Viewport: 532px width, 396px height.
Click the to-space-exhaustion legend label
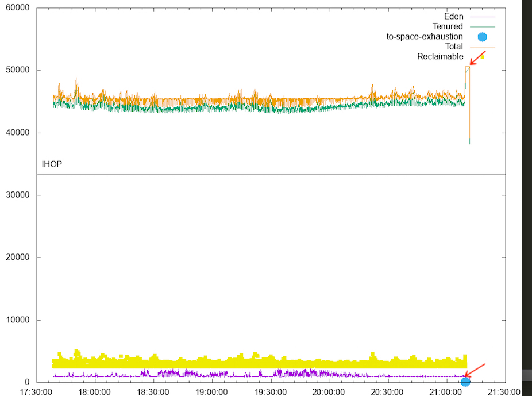pyautogui.click(x=425, y=36)
